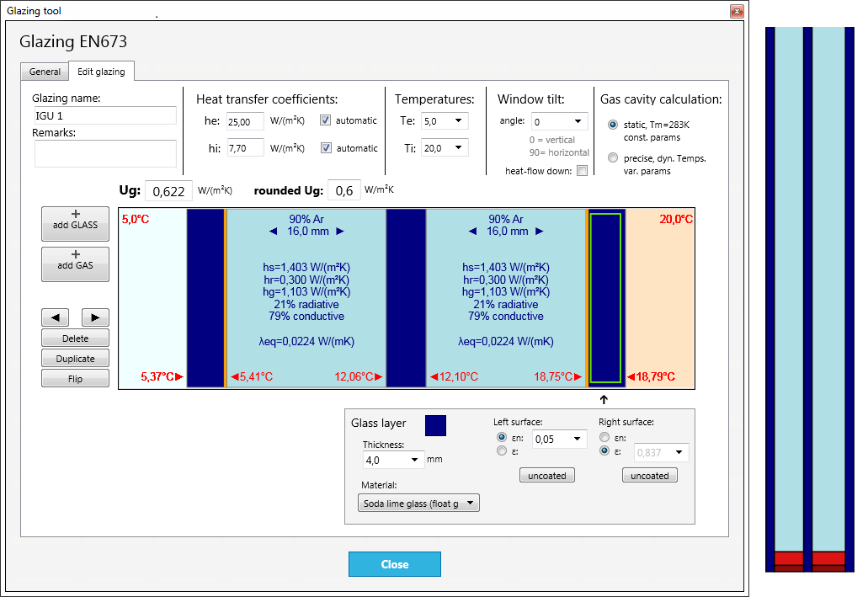Viewport: 868px width, 597px height.
Task: Click the blue Close button
Action: tap(394, 564)
